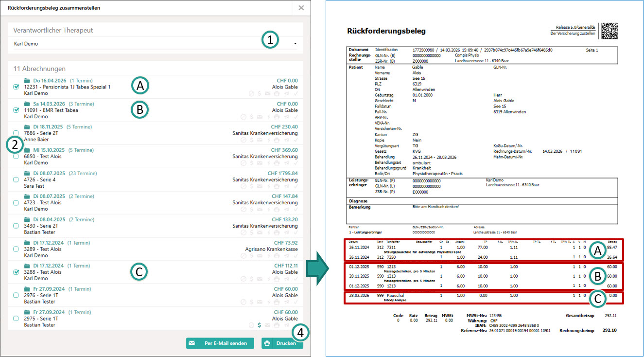Uncheck the 12231 - Pensionista 1J Tabea Spezial 1 checkbox
644x357 pixels.
tap(16, 87)
